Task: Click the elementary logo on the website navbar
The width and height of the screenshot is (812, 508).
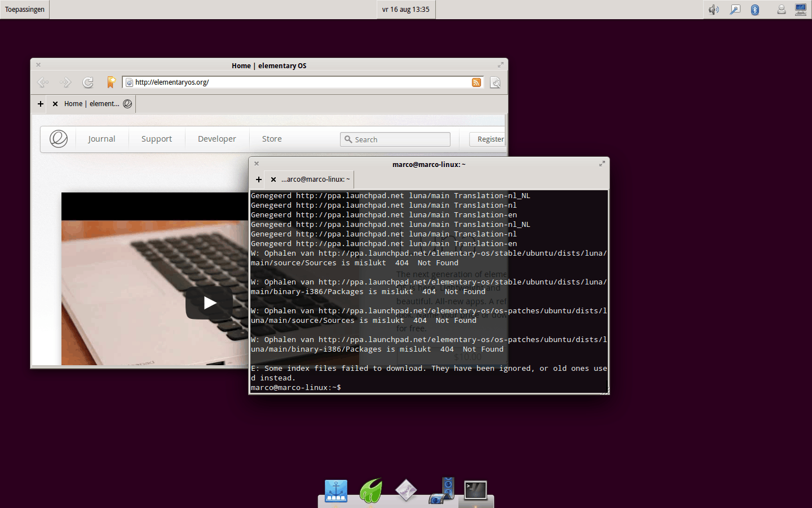Action: click(x=59, y=139)
